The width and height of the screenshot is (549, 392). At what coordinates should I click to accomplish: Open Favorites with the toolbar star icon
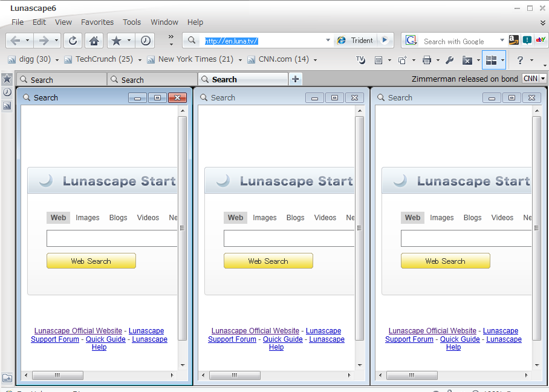pyautogui.click(x=116, y=41)
